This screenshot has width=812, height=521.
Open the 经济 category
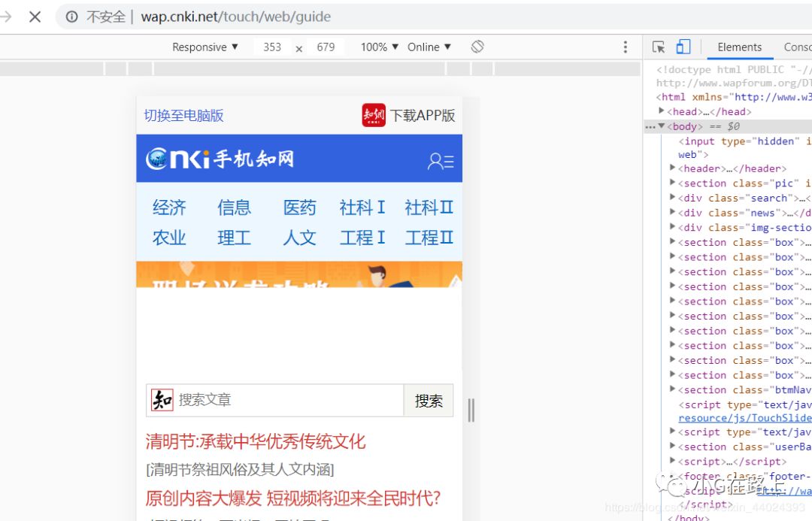click(169, 207)
